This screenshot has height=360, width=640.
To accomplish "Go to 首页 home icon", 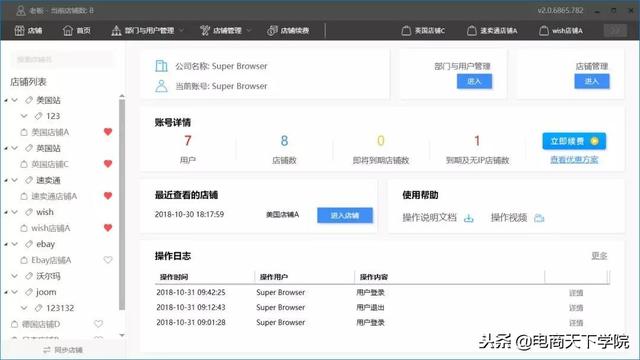I will pyautogui.click(x=68, y=31).
